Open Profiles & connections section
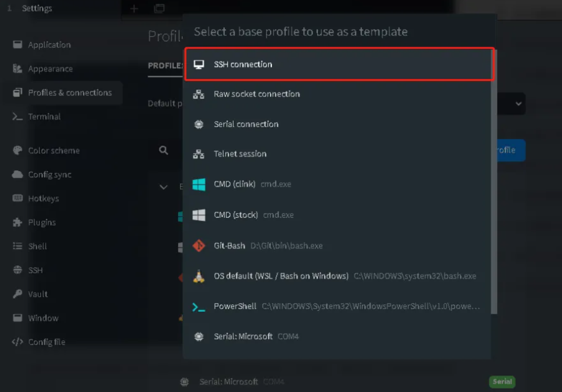The image size is (562, 392). coord(63,93)
